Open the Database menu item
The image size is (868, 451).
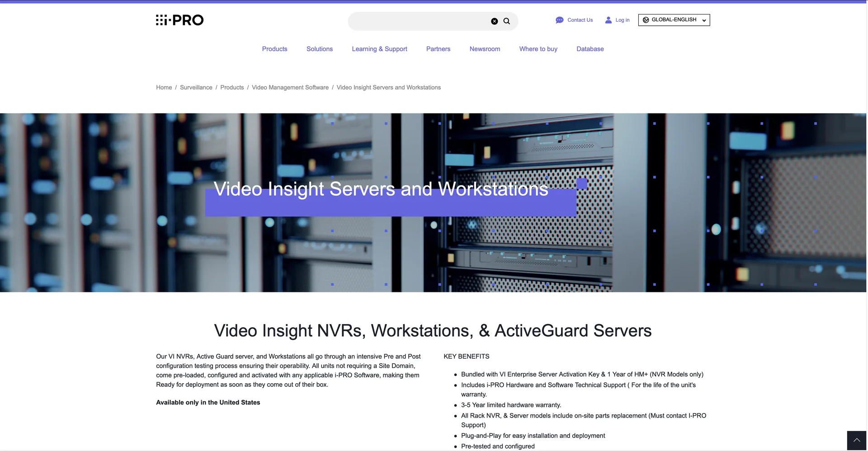[590, 49]
